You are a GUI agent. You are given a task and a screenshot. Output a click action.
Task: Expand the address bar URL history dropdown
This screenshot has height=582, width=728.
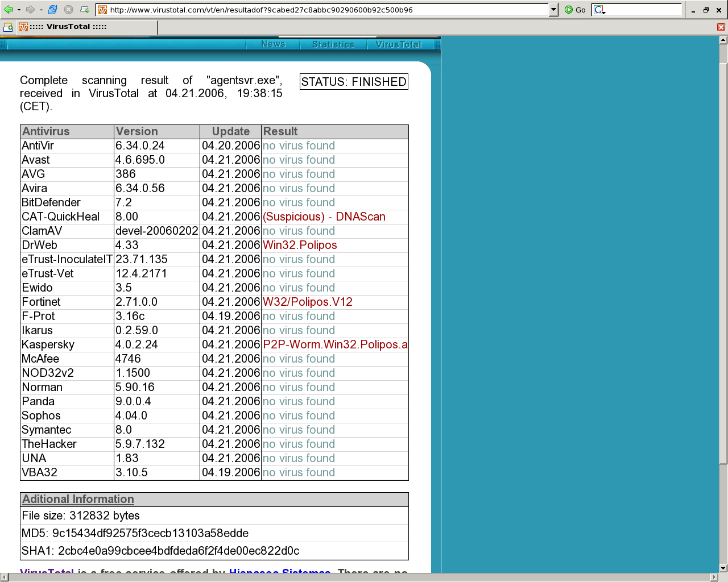click(553, 10)
